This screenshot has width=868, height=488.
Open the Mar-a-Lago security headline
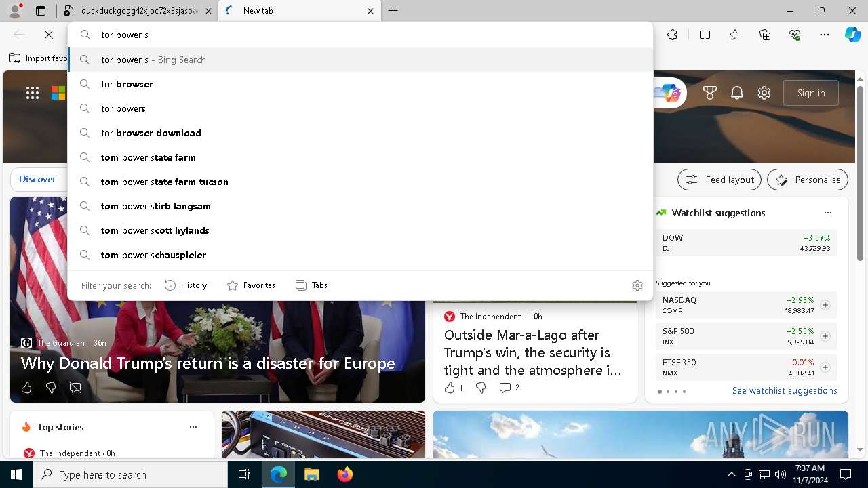(532, 352)
